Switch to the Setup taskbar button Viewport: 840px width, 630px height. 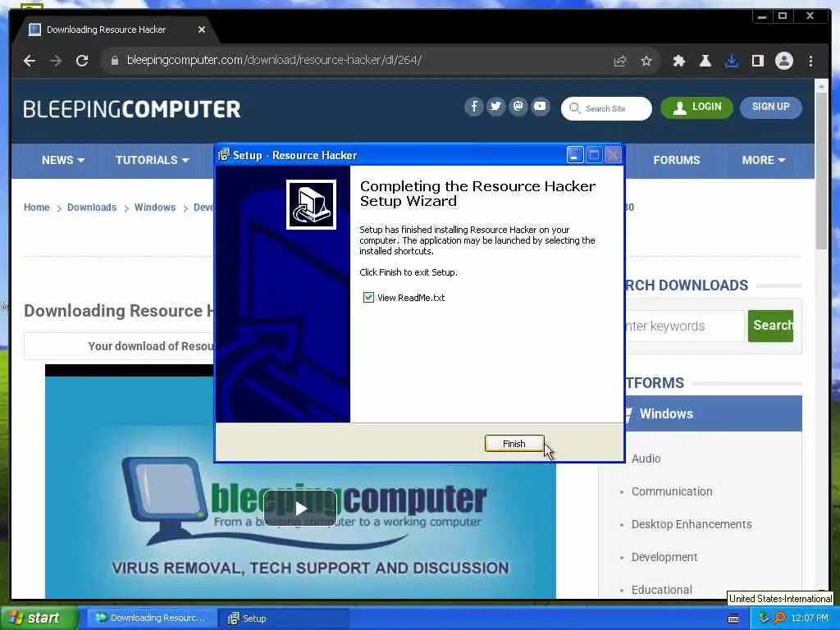coord(285,619)
